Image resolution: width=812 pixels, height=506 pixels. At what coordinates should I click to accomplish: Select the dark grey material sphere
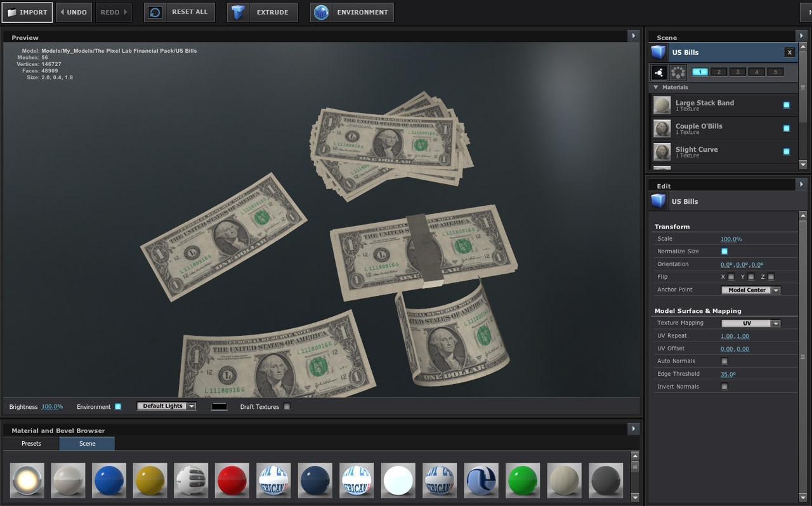click(x=606, y=480)
